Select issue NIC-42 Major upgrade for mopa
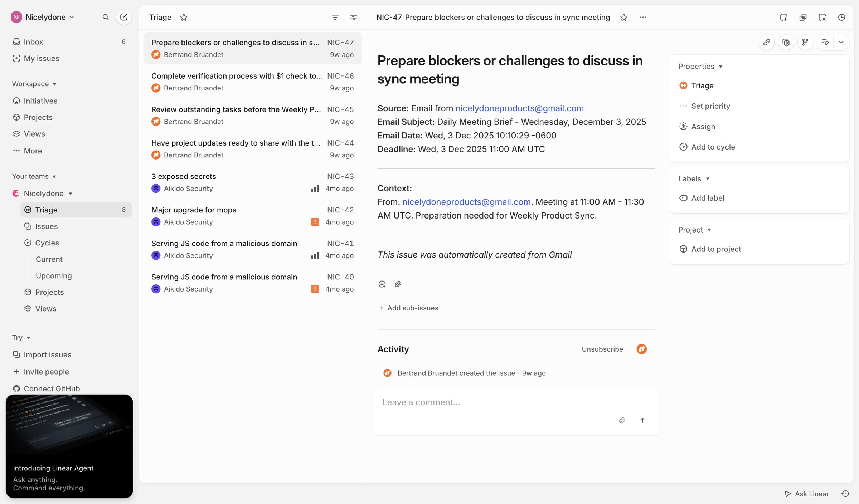 (x=252, y=216)
